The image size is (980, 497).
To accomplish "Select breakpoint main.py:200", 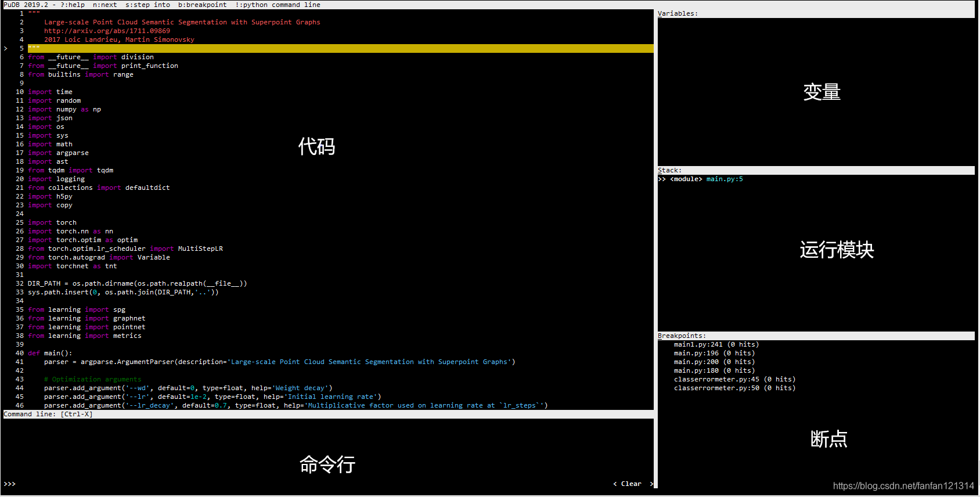I will [x=714, y=362].
